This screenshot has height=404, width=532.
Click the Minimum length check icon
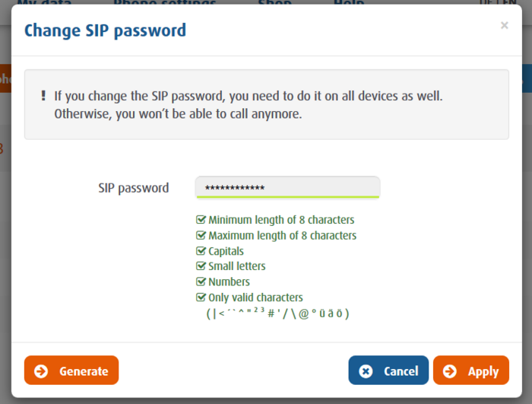click(201, 219)
